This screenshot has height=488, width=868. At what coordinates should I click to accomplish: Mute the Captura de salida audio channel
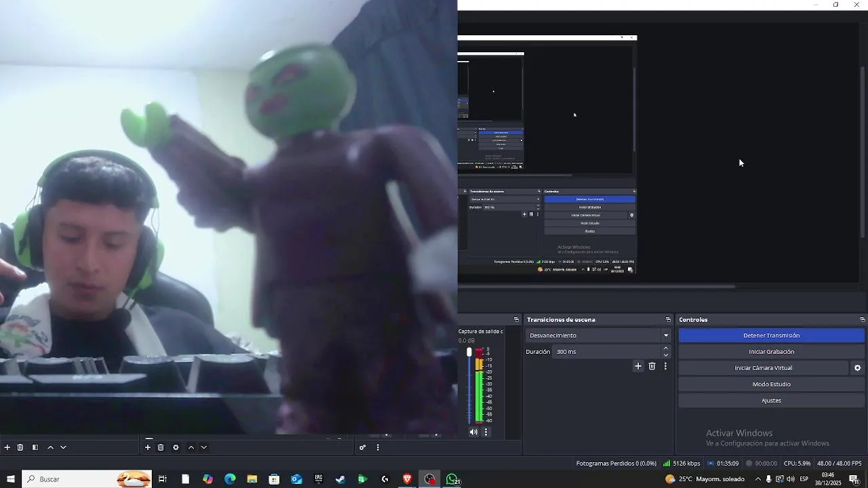pyautogui.click(x=473, y=432)
